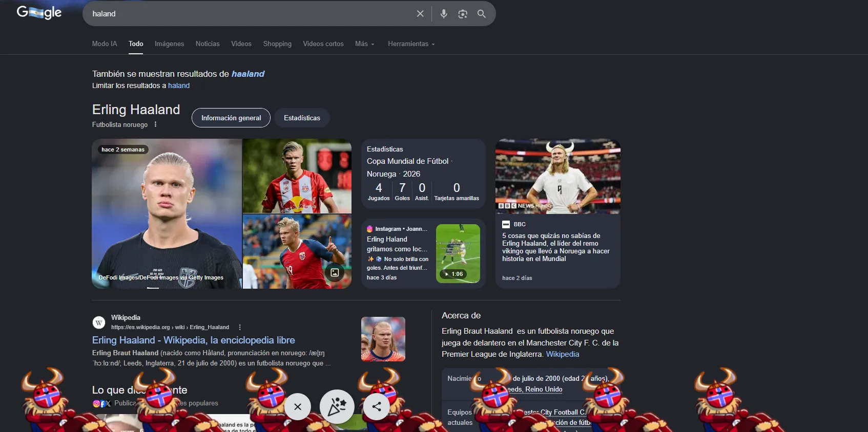Follow Wikipedia link in Acerca de

(x=563, y=354)
